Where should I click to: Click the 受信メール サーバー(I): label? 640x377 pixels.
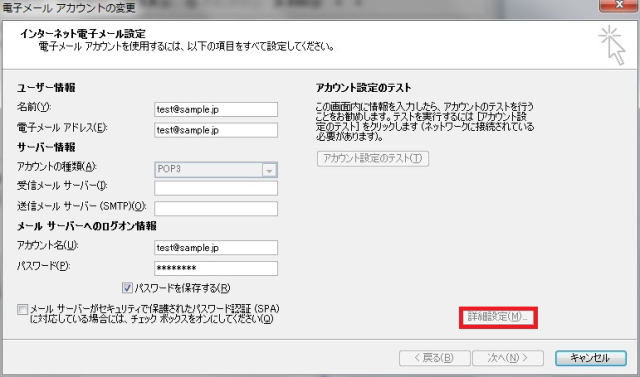click(62, 186)
